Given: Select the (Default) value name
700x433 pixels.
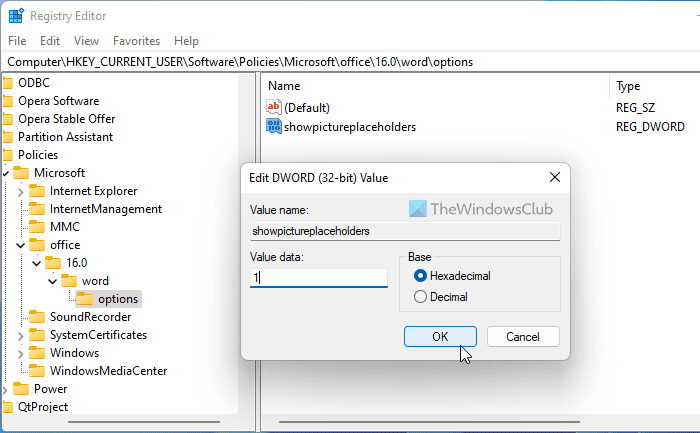Looking at the screenshot, I should (307, 108).
